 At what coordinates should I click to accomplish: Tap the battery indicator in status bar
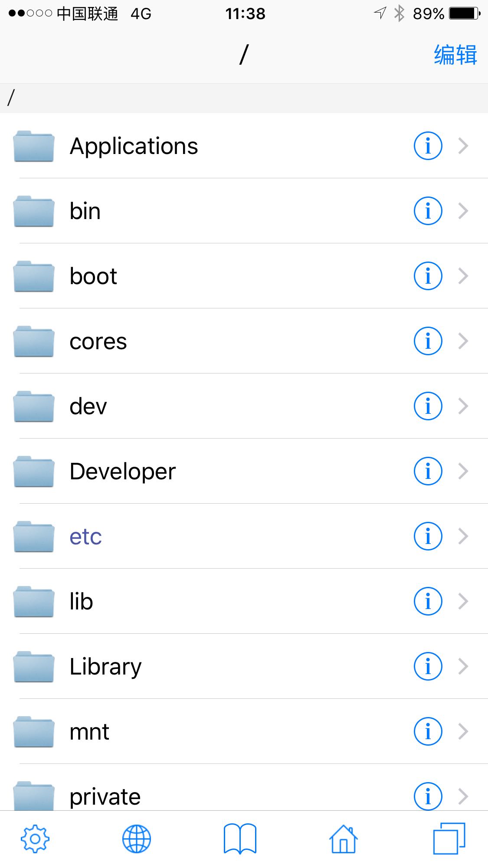465,13
